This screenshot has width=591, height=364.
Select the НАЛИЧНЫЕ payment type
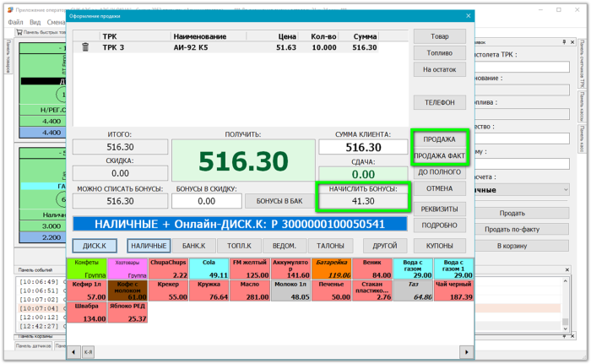click(x=149, y=246)
